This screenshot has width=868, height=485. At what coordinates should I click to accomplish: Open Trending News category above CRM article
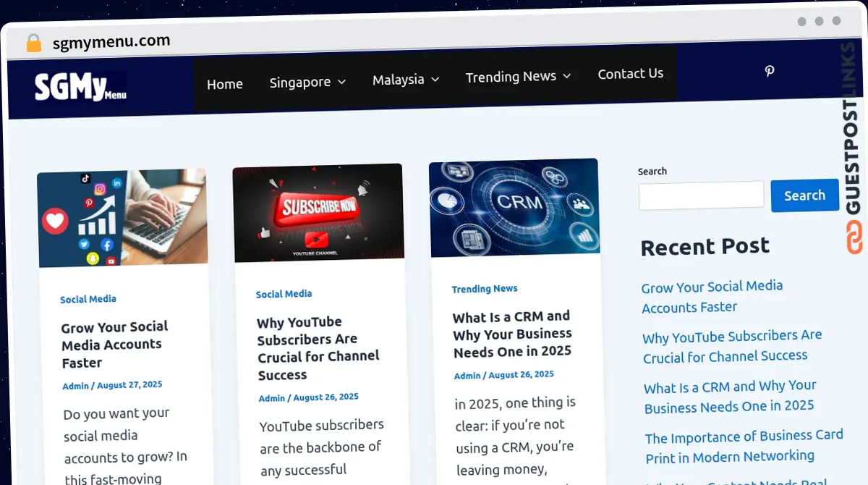[x=485, y=289]
